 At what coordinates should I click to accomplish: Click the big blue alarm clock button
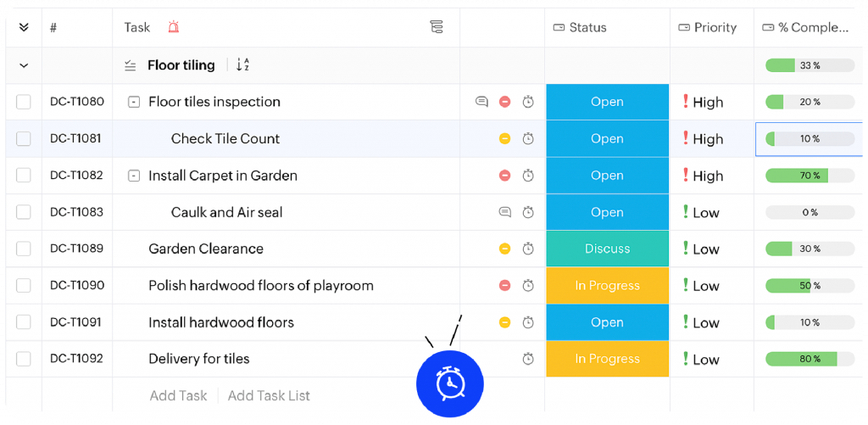[x=449, y=384]
